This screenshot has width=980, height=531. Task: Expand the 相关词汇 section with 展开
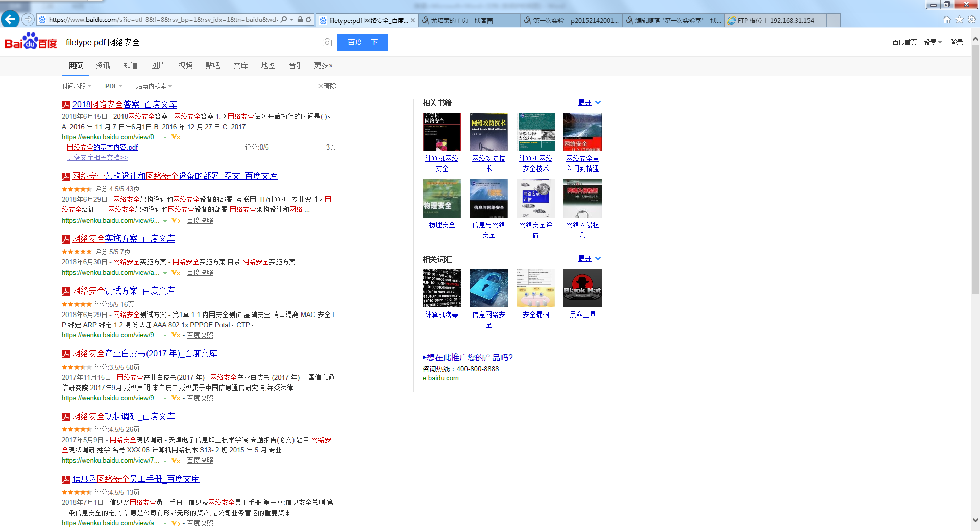590,259
